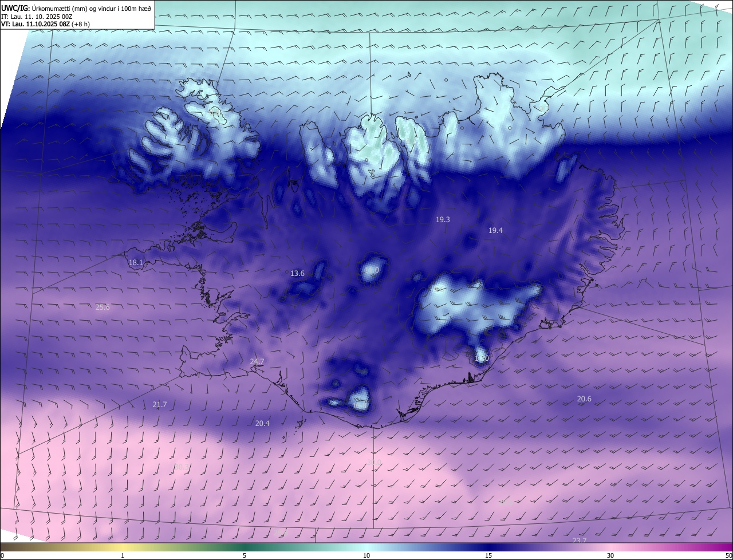Click the color scale tick label 1
The width and height of the screenshot is (733, 560).
point(123,555)
